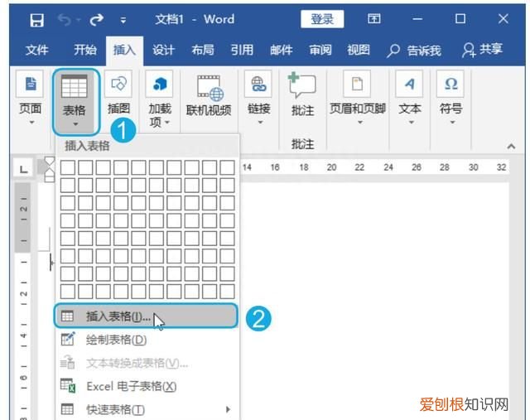Image resolution: width=530 pixels, height=420 pixels.
Task: Click the Excel spreadsheet icon in menu
Action: click(68, 386)
